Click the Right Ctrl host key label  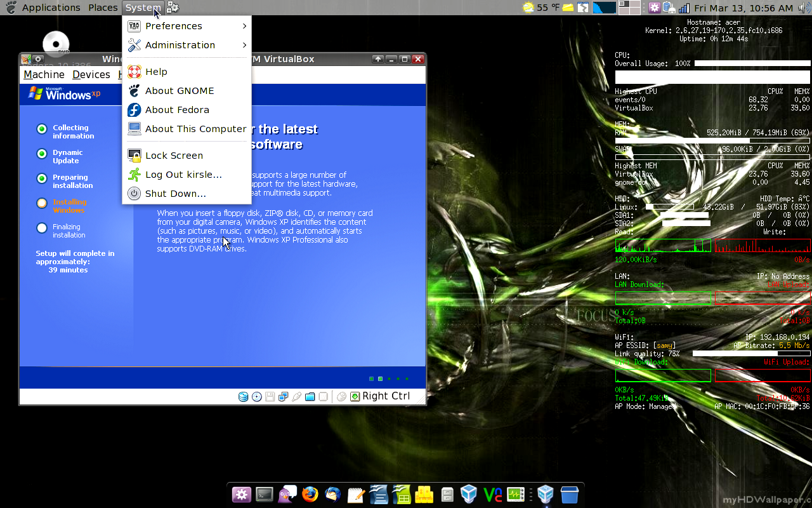tap(386, 396)
